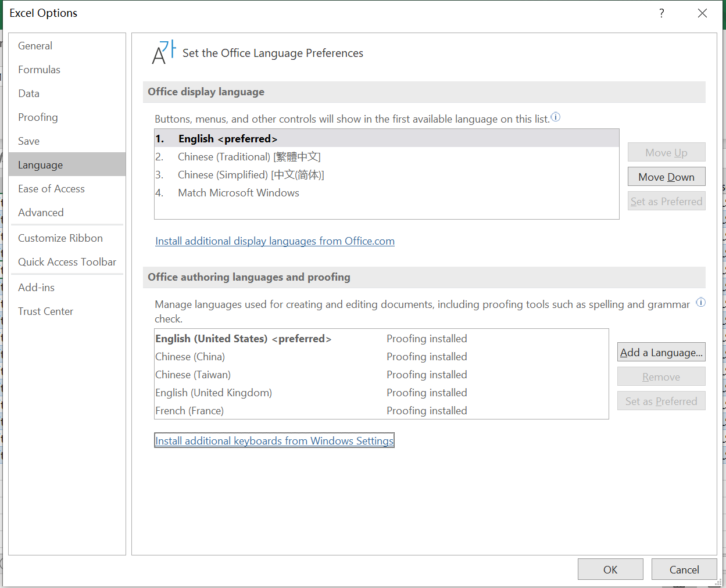726x588 pixels.
Task: Select English (United States) authoring language
Action: coord(381,339)
